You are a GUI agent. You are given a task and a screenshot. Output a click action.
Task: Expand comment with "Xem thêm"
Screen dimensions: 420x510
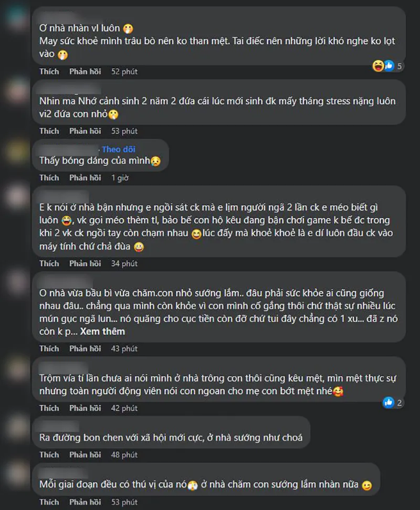103,332
